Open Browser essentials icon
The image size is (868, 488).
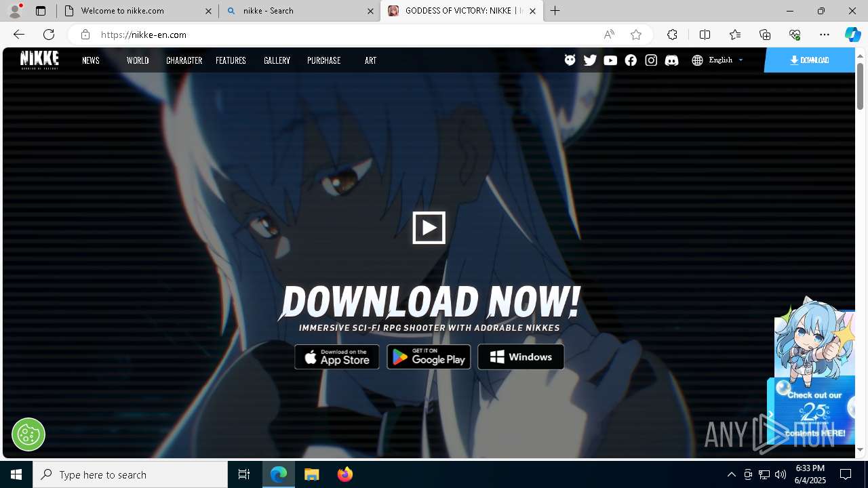pos(795,35)
